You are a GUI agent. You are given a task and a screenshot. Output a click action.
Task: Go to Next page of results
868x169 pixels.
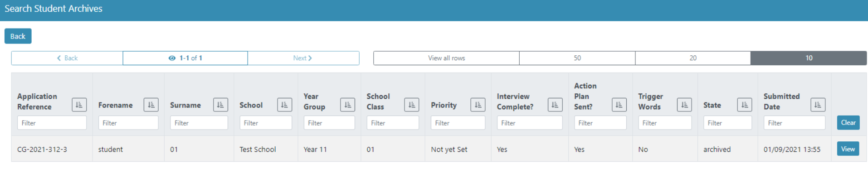coord(303,58)
